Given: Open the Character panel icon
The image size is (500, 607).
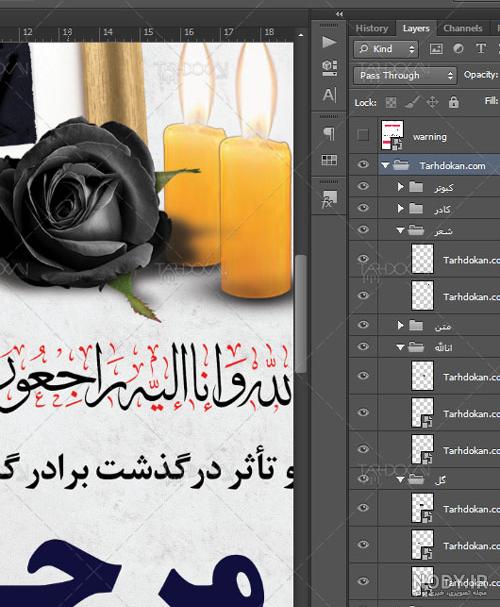Looking at the screenshot, I should pos(329,94).
